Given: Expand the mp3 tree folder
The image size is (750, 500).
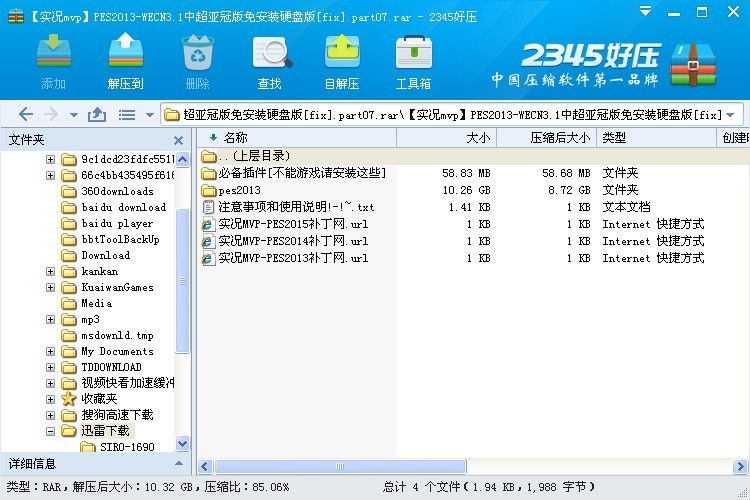Looking at the screenshot, I should [50, 319].
